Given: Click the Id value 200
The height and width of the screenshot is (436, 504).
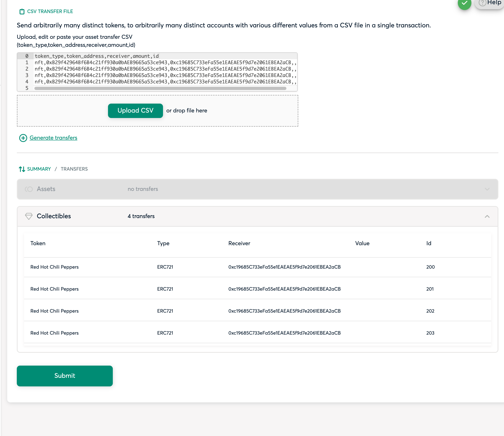Looking at the screenshot, I should point(430,267).
